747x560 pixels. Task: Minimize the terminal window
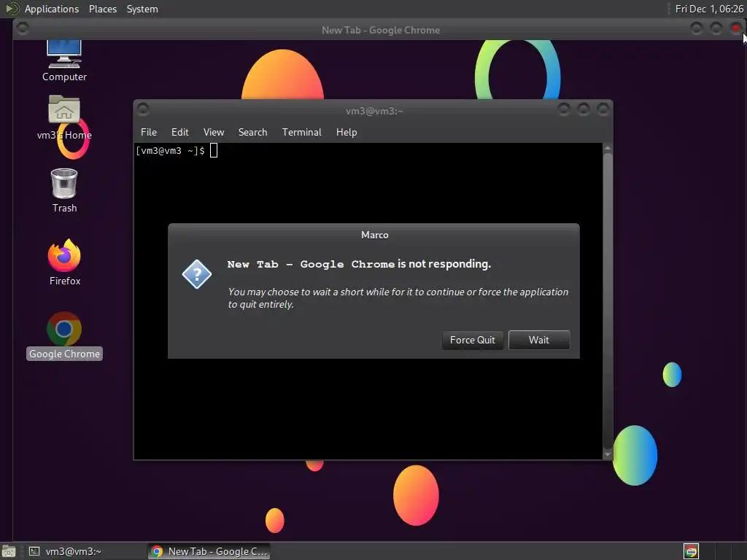pos(564,109)
